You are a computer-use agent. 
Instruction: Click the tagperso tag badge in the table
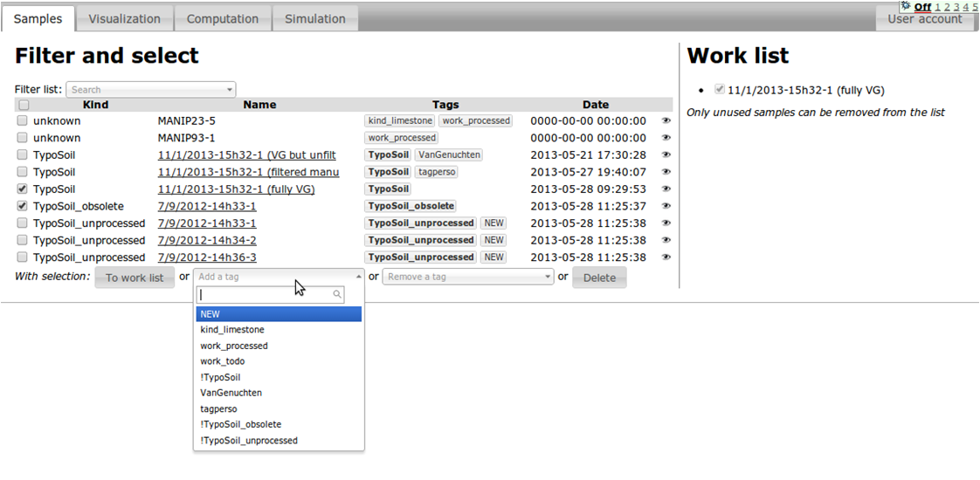pyautogui.click(x=436, y=172)
